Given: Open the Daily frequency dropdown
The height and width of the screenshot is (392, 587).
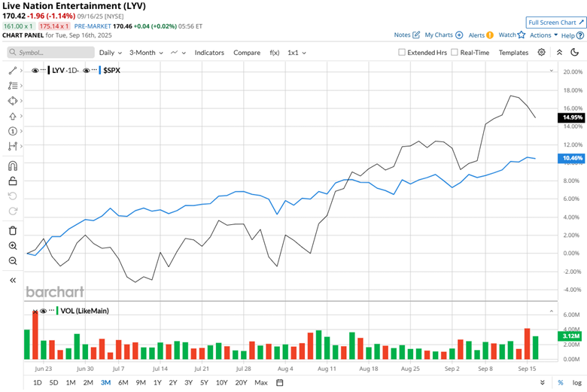Looking at the screenshot, I should (x=111, y=53).
